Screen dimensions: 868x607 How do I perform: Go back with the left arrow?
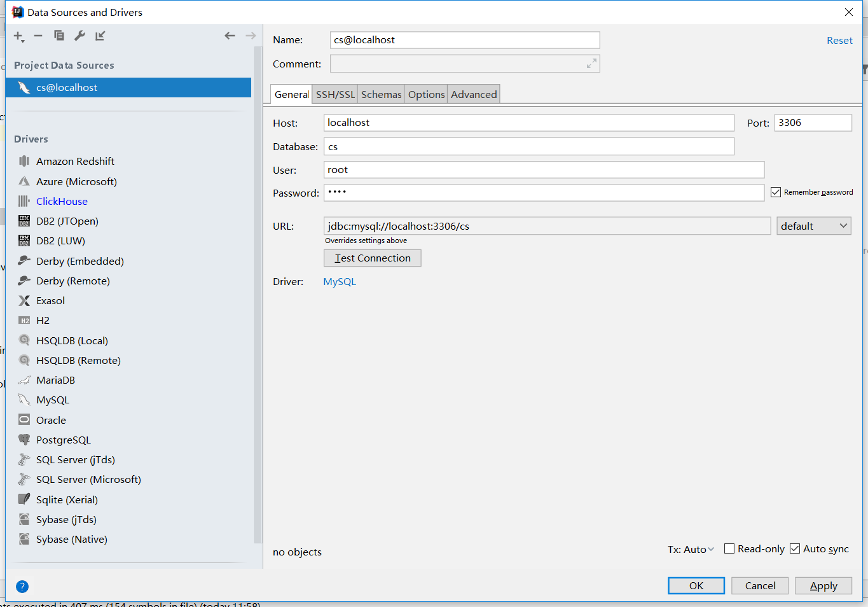coord(230,36)
